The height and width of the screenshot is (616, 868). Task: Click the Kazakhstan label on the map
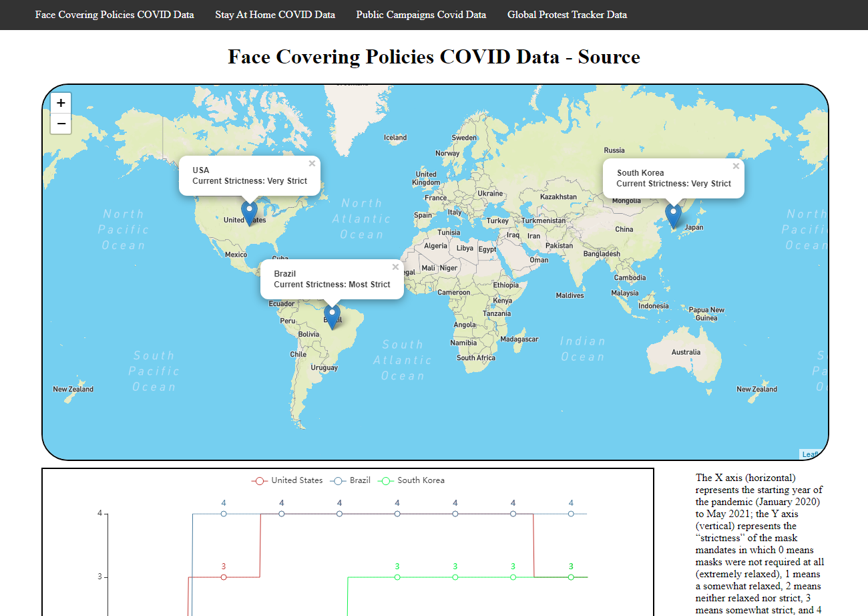click(x=558, y=197)
